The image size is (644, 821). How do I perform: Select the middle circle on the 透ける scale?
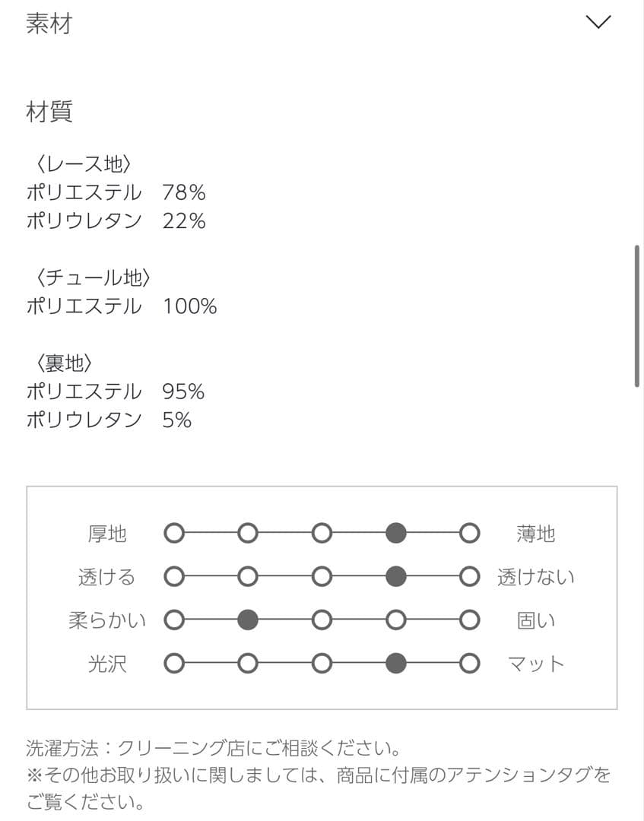point(321,576)
